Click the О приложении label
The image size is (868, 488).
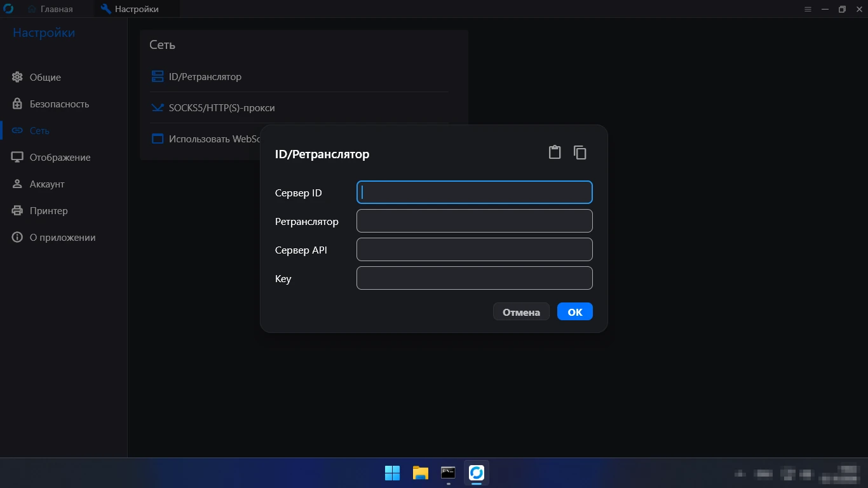tap(63, 237)
